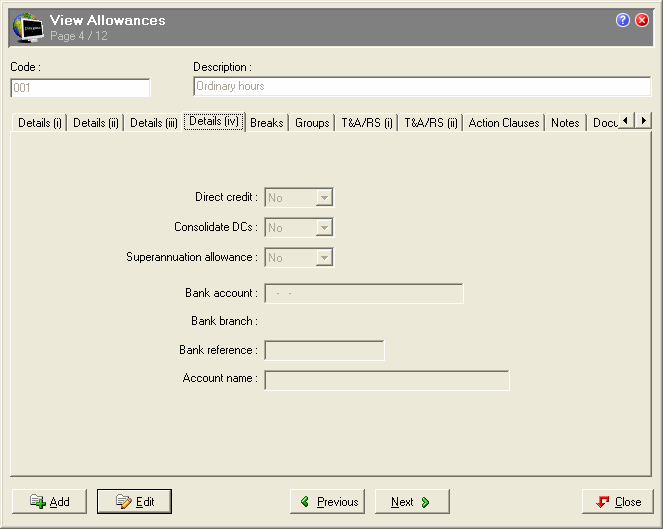
Task: Switch to the Details (i) tab
Action: pos(40,123)
